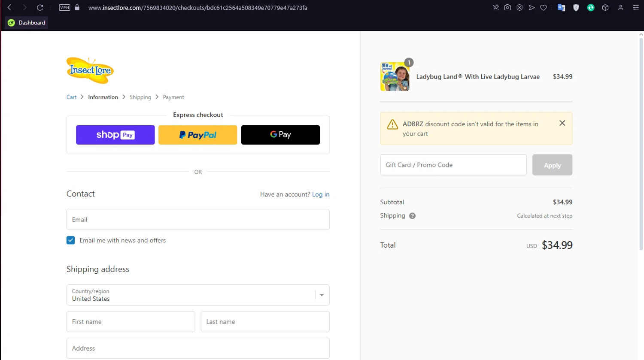Open the VPN badge in the address bar
This screenshot has height=360, width=644.
[64, 8]
